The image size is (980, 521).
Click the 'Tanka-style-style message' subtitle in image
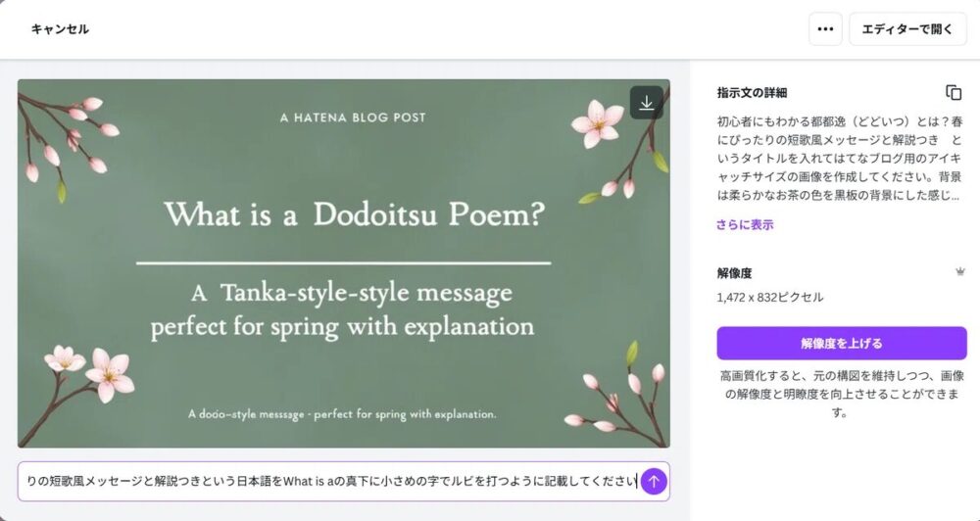pos(351,293)
